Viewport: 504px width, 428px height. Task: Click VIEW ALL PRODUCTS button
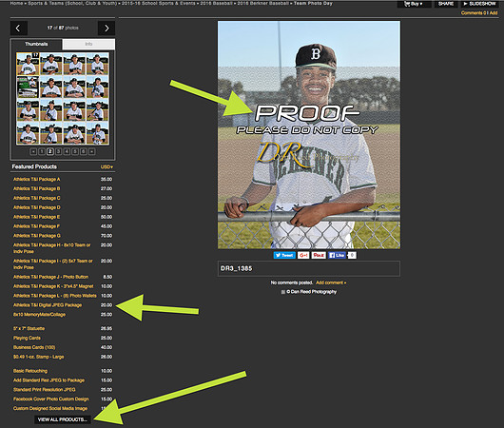[63, 419]
